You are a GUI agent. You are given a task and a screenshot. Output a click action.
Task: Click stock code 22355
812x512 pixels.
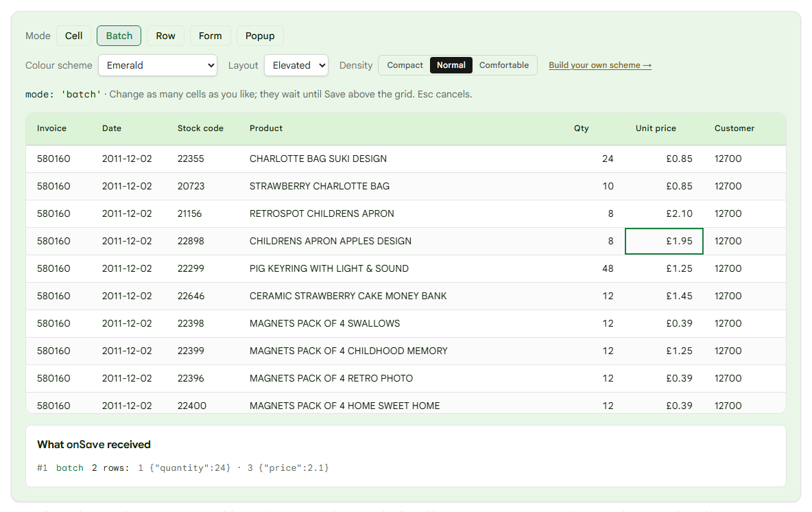click(x=203, y=159)
